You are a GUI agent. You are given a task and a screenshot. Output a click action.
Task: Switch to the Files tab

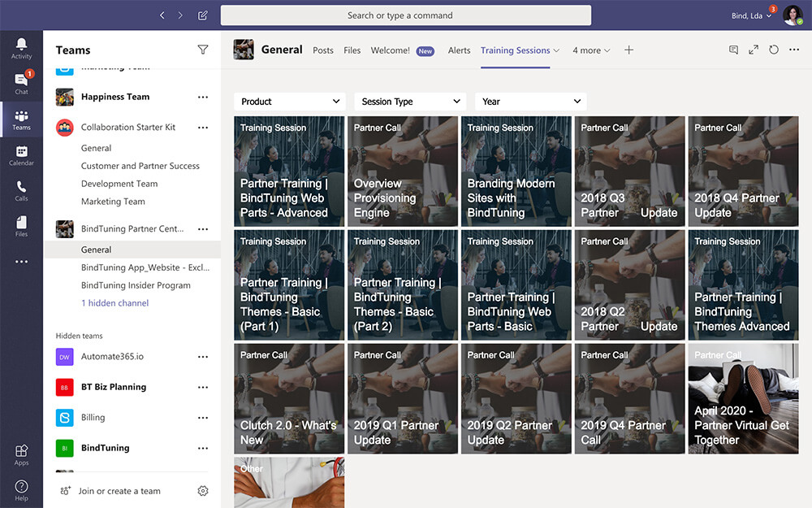tap(352, 50)
